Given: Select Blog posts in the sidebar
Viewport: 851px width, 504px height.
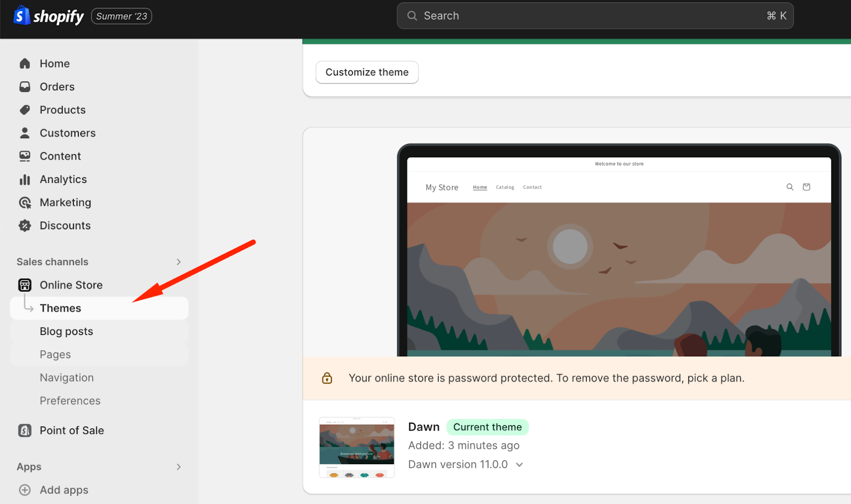Looking at the screenshot, I should pyautogui.click(x=66, y=331).
